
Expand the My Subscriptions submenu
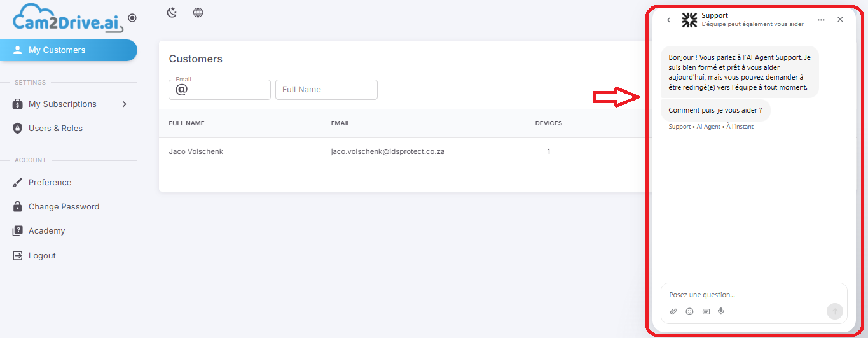(x=125, y=104)
